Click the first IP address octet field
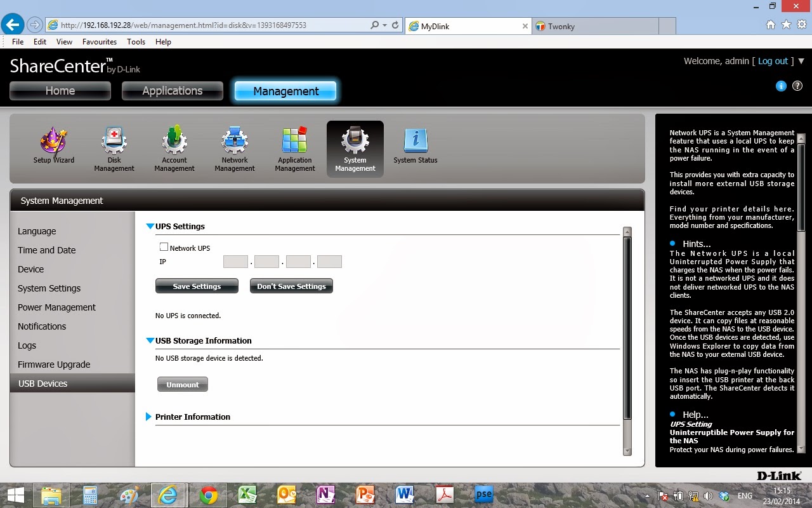The image size is (812, 508). [235, 262]
